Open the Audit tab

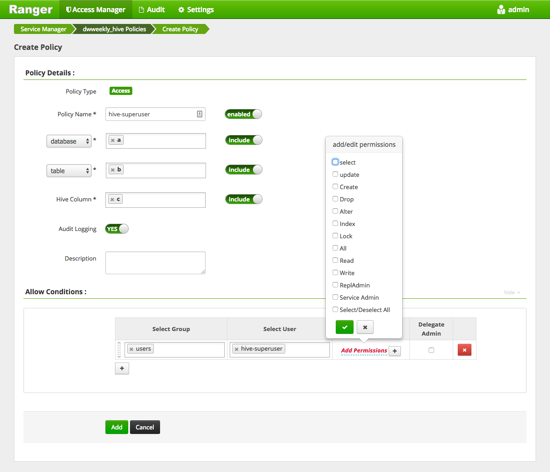coord(152,9)
